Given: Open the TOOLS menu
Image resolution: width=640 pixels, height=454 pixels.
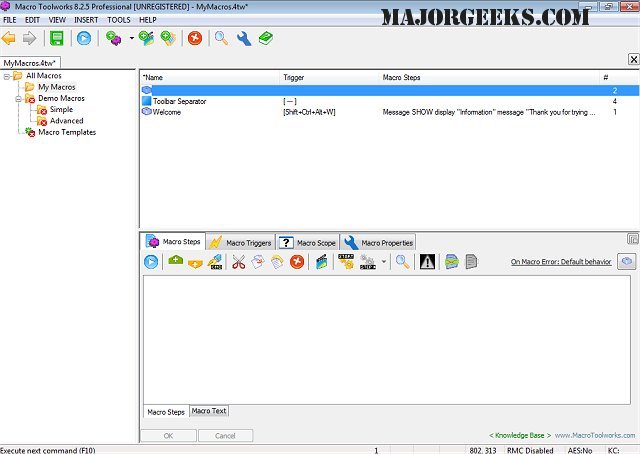Looking at the screenshot, I should click(119, 20).
